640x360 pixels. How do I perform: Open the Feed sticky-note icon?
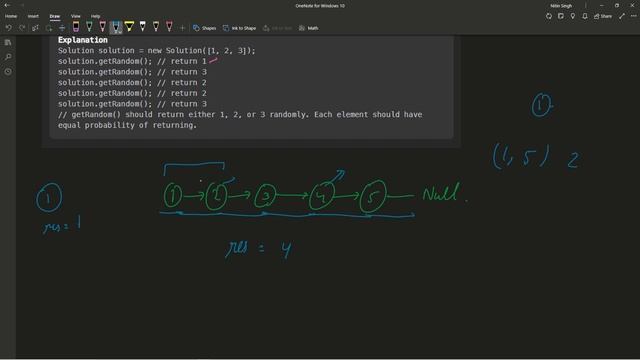561,16
